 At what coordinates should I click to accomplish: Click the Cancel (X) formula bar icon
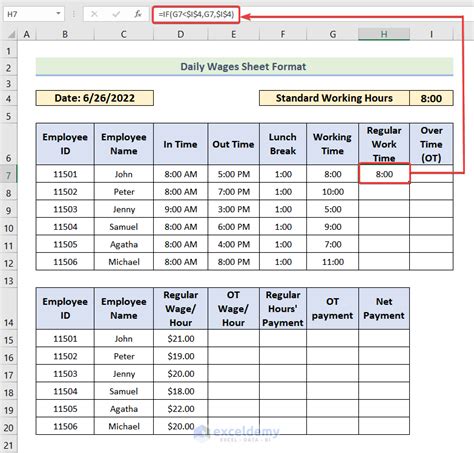[94, 14]
